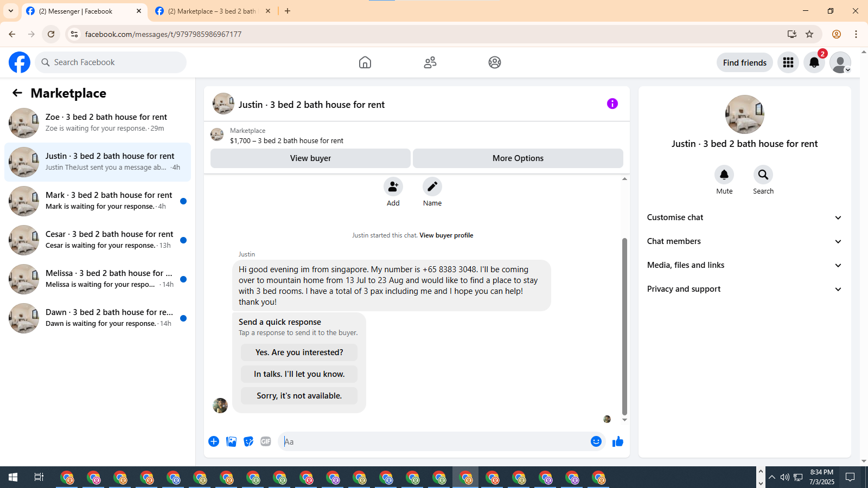
Task: Open the $1,700 listing link
Action: pos(286,140)
